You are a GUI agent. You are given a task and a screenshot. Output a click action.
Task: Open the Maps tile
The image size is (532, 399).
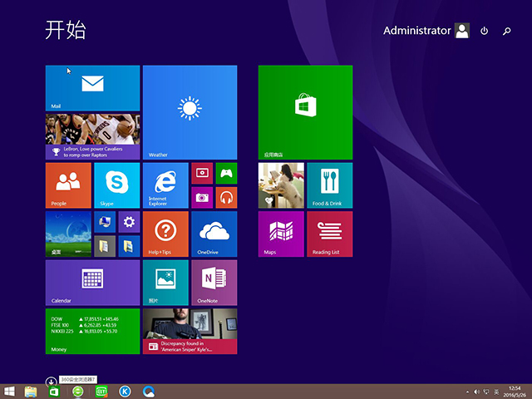pos(281,234)
